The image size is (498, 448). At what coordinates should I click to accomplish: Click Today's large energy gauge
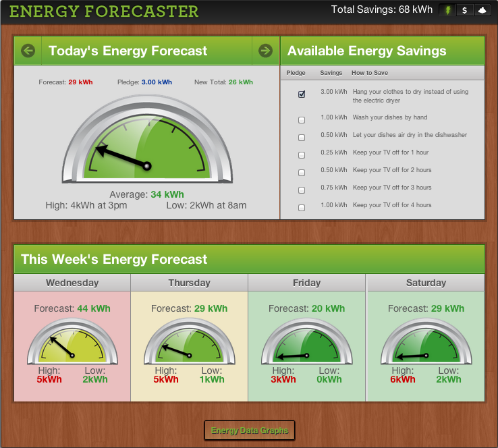click(147, 139)
